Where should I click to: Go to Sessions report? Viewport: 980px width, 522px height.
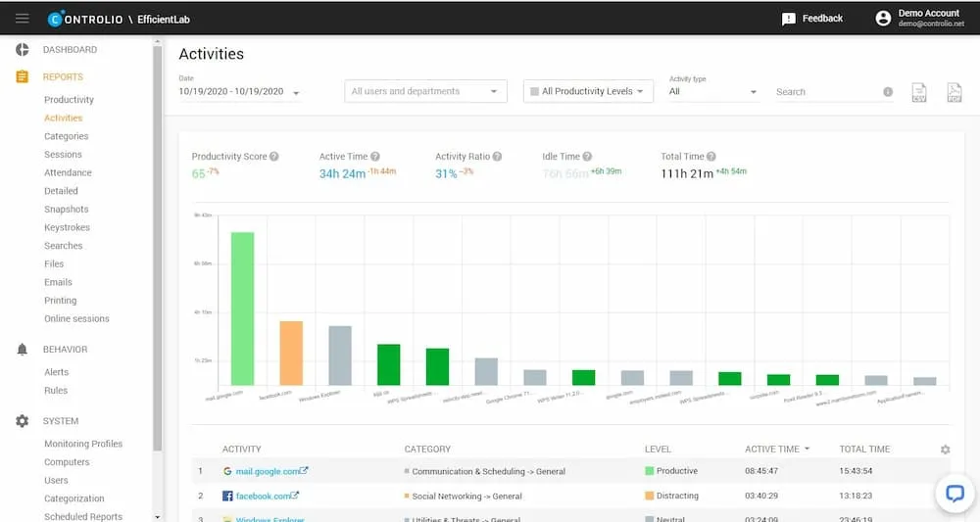[63, 154]
